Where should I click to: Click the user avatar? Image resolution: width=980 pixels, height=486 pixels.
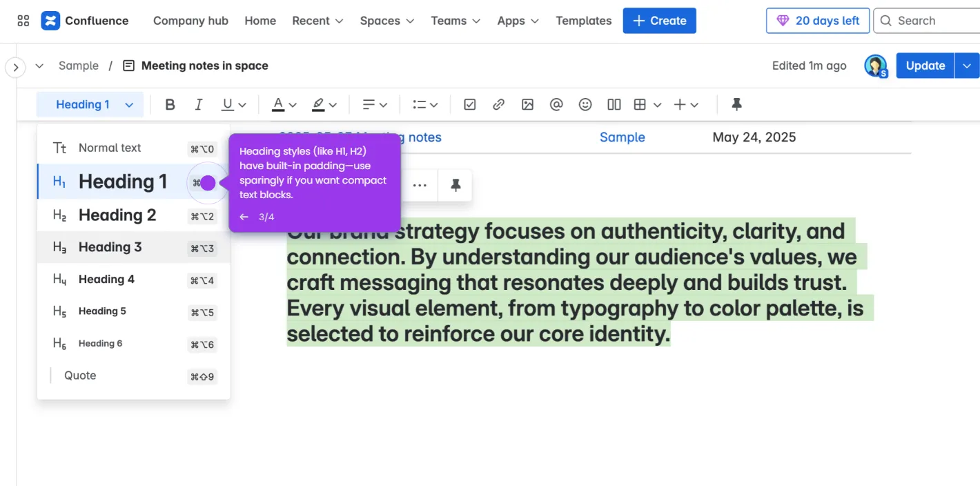[x=875, y=66]
